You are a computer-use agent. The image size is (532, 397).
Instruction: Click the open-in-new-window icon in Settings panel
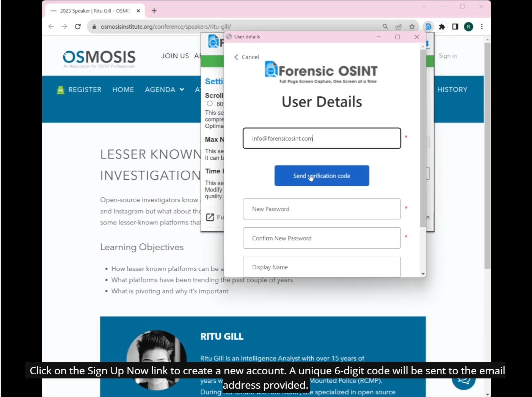click(210, 217)
